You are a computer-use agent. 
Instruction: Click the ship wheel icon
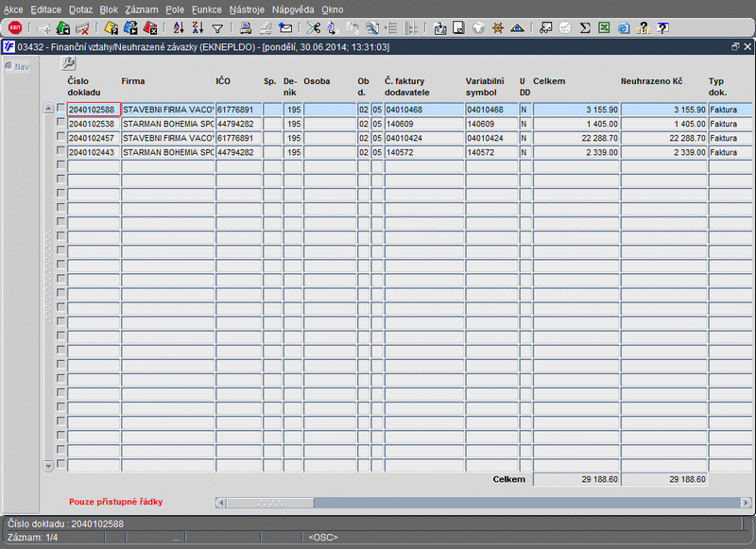[x=498, y=28]
